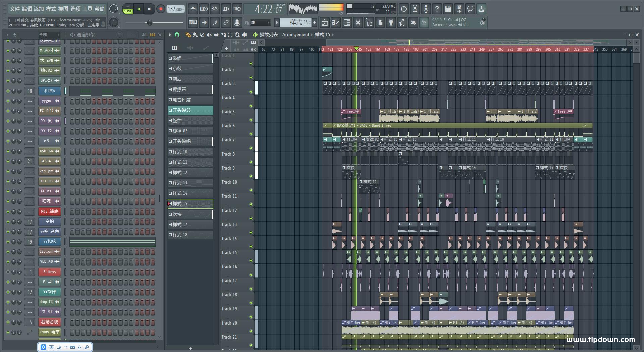Toggle the overdub recording icon
644x352 pixels.
pyautogui.click(x=226, y=9)
